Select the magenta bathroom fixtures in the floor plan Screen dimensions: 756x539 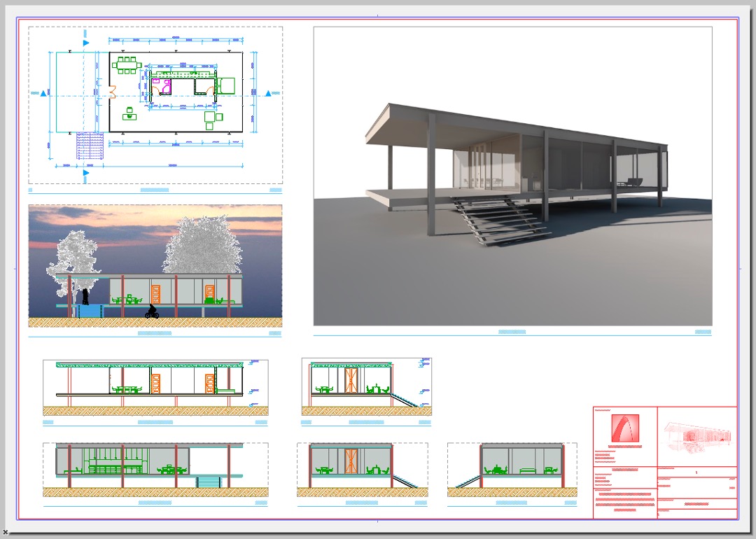(162, 86)
